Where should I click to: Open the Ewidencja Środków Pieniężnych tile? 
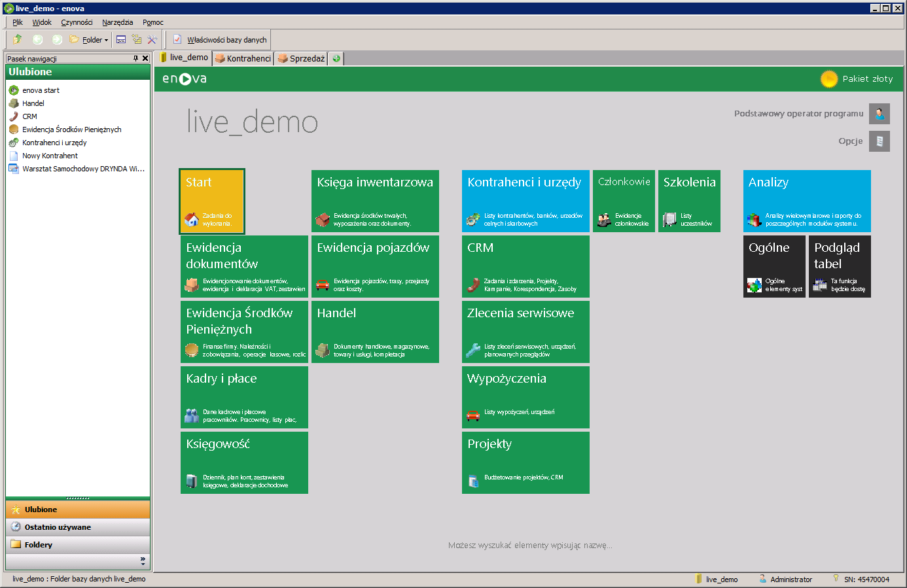(244, 332)
